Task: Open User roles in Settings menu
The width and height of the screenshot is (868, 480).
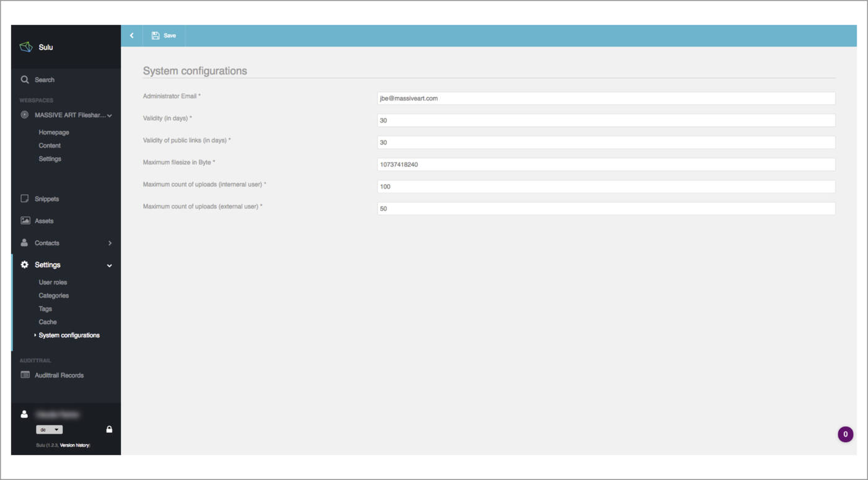Action: pos(53,282)
